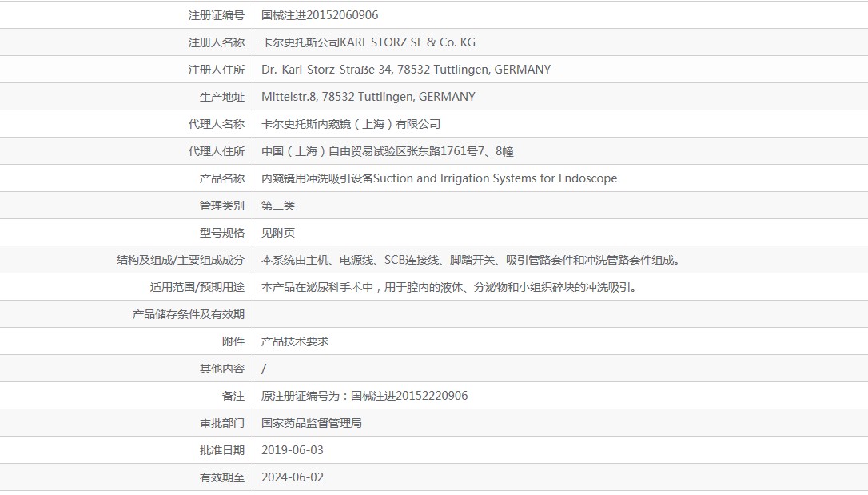Click address Dr.-Karl-Storz-Straße 34 value
Viewport: 868px width, 495px height.
[x=406, y=70]
